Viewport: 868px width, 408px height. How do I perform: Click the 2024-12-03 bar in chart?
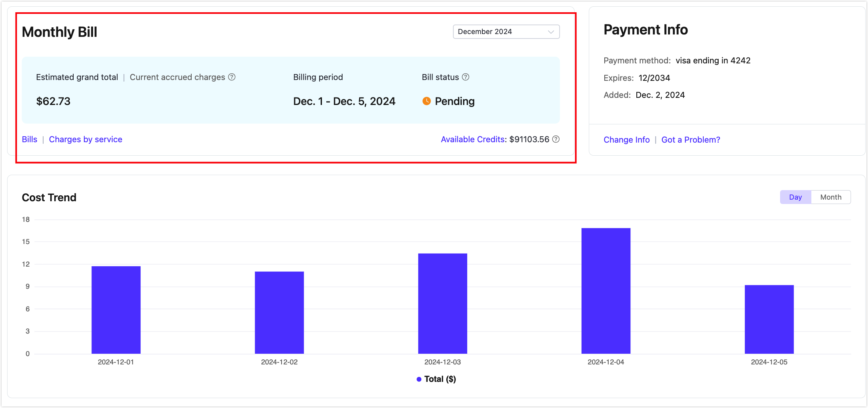443,303
